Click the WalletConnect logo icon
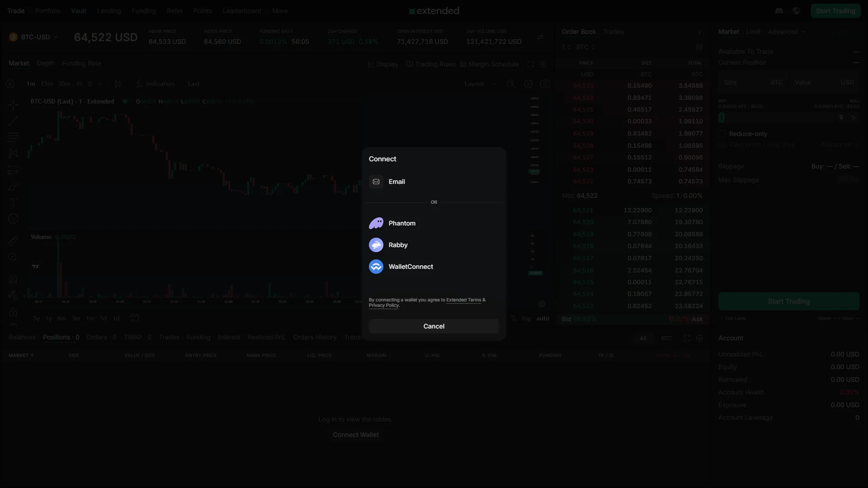Image resolution: width=868 pixels, height=488 pixels. [376, 267]
